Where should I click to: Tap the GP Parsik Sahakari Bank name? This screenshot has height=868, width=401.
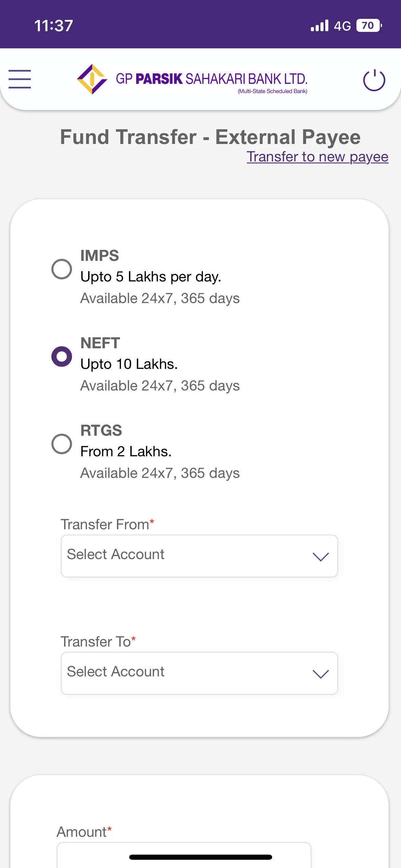[x=211, y=79]
